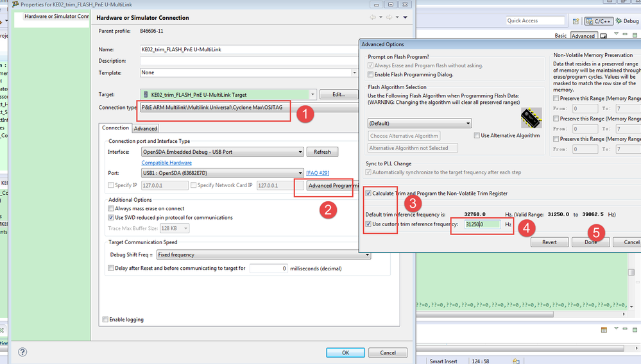
Task: Go back using the left arrow in Properties header
Action: pos(372,17)
